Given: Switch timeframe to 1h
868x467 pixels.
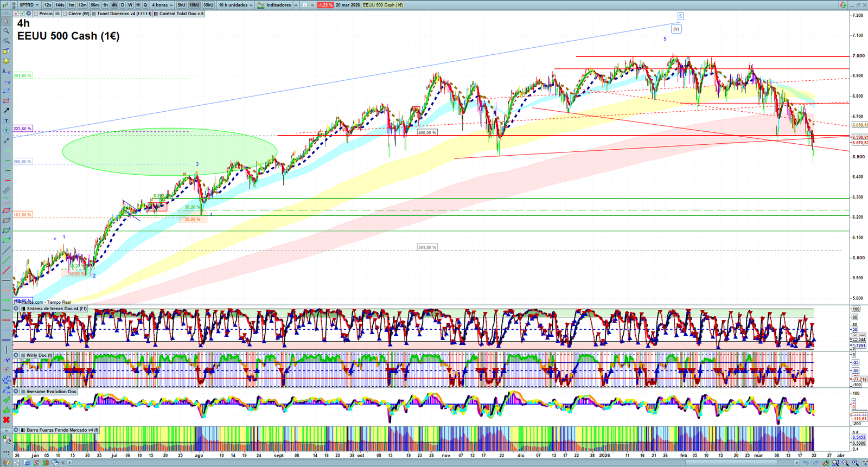Looking at the screenshot, I should tap(105, 5).
